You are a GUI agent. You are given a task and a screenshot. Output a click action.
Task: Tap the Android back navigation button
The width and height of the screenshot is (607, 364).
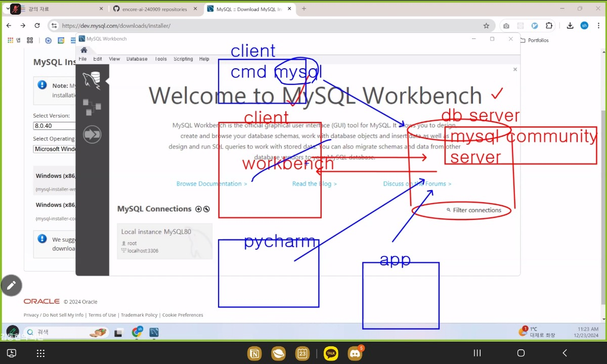[565, 353]
